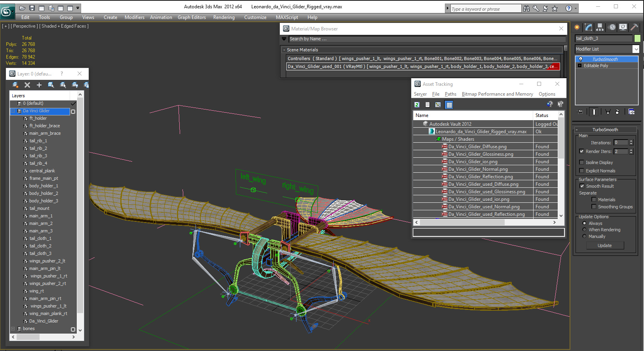
Task: Open the Modifier List dropdown
Action: pos(636,49)
